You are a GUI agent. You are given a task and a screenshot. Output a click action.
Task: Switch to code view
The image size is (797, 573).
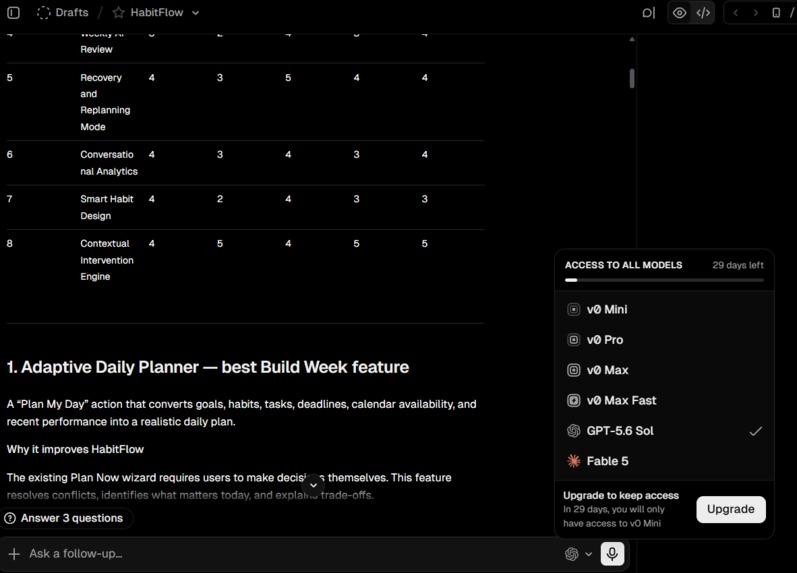coord(703,13)
